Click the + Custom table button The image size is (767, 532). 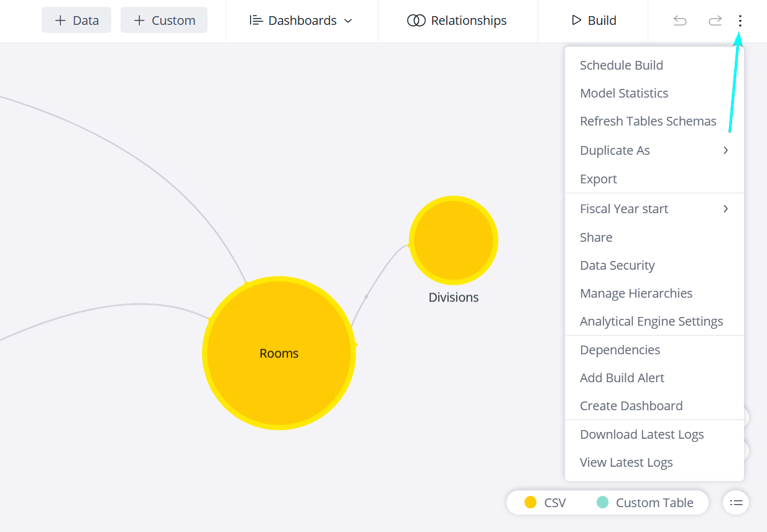164,21
